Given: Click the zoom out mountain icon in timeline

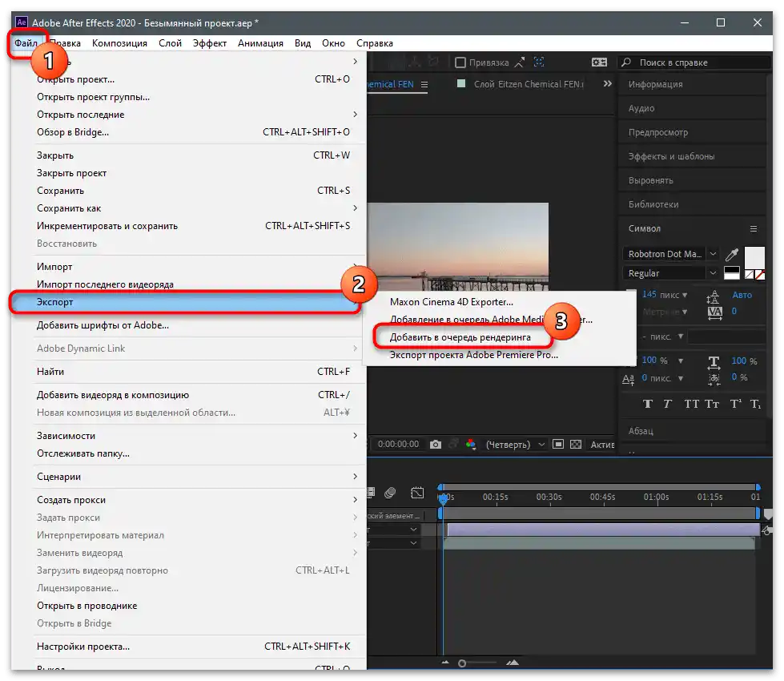Looking at the screenshot, I should tap(445, 663).
